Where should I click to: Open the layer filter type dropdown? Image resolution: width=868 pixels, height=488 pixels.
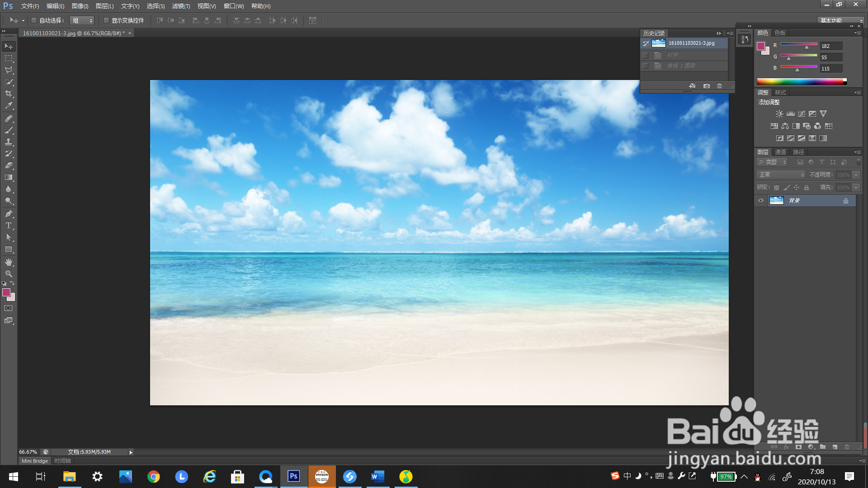772,162
